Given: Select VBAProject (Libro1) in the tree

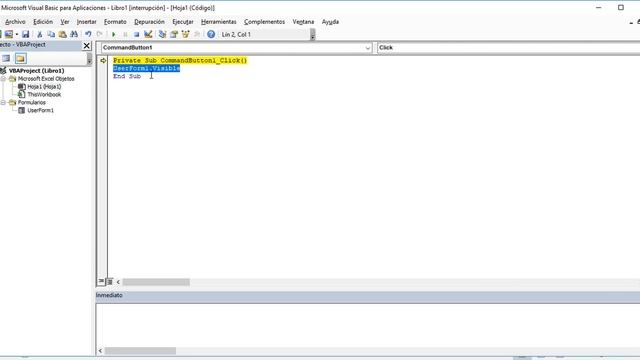Looking at the screenshot, I should point(36,71).
